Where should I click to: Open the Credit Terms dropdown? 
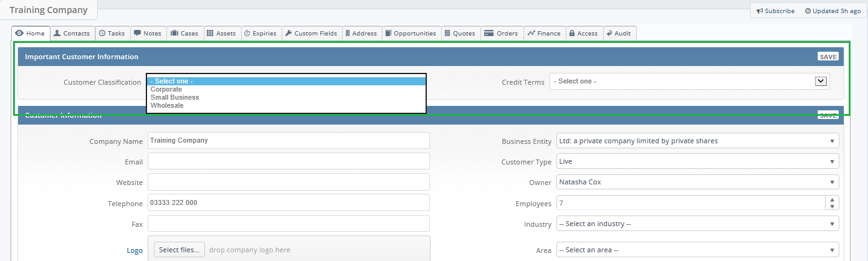(690, 82)
